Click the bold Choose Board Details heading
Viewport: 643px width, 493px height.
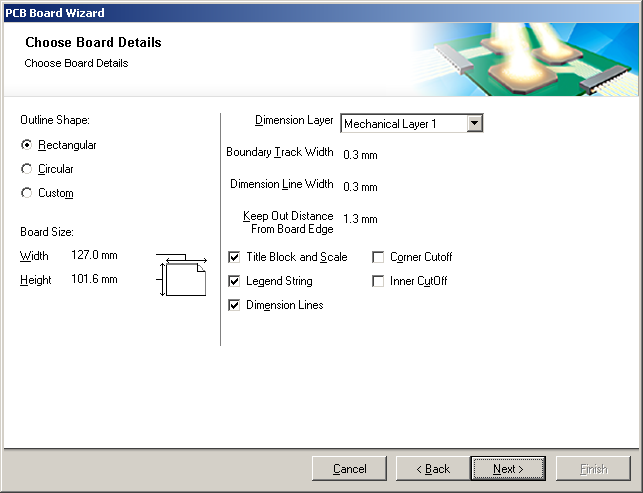93,42
